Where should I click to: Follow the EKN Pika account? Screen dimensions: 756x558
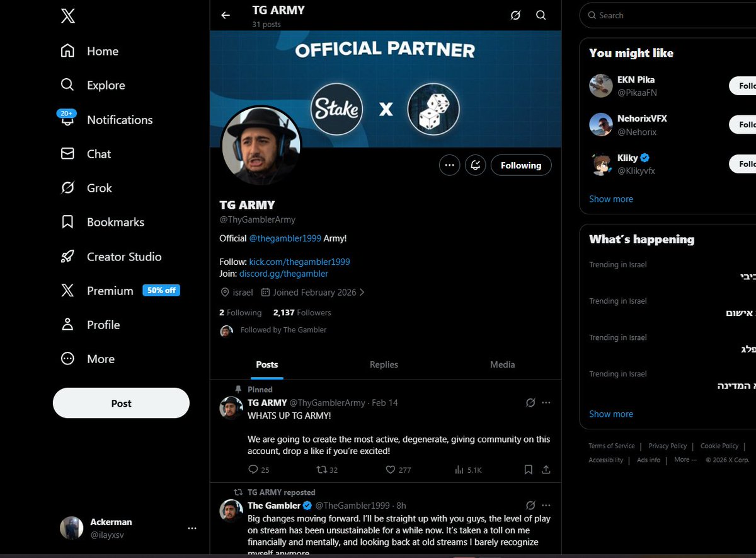743,86
